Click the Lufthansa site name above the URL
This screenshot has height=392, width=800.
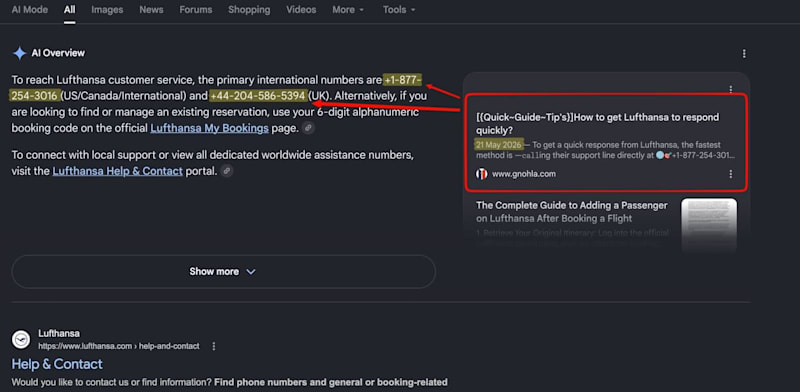59,333
